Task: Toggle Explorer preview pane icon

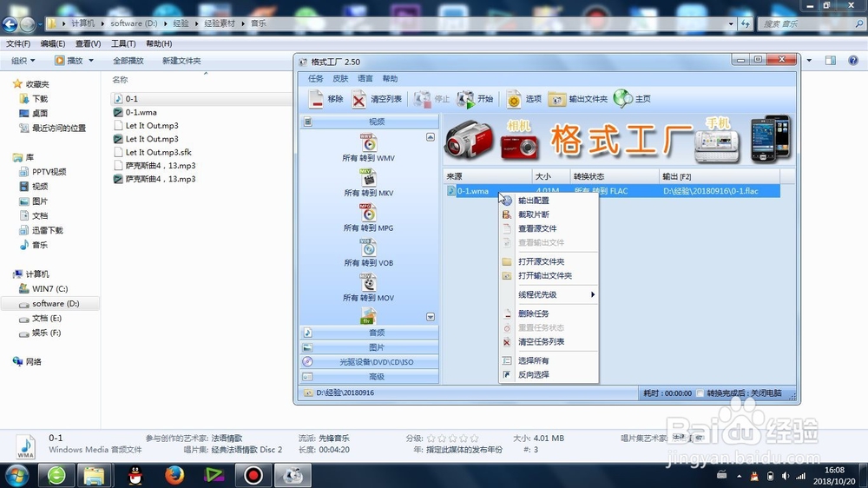Action: coord(831,61)
